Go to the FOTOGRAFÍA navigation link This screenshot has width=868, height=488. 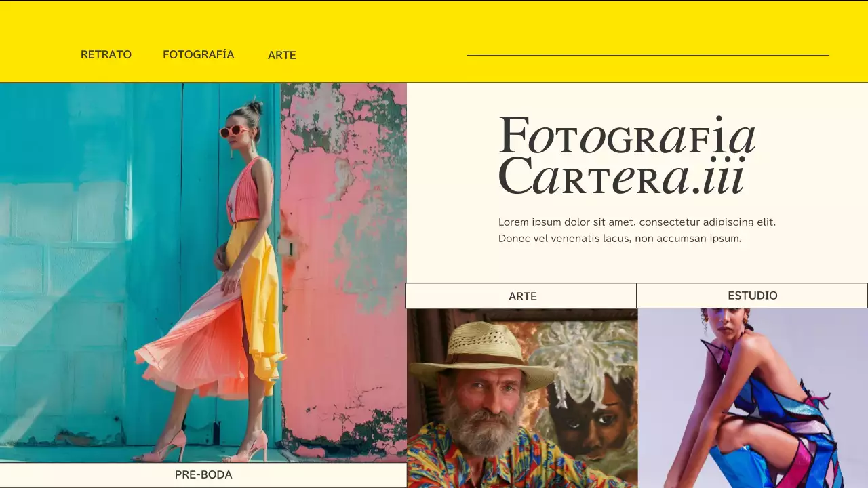point(198,55)
